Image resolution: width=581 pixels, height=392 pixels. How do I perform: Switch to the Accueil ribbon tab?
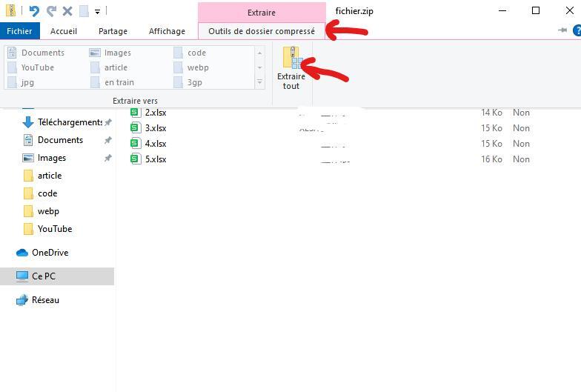tap(64, 31)
